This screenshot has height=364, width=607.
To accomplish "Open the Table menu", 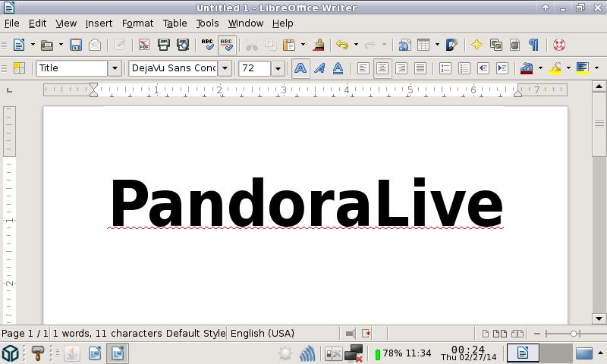I will (x=175, y=24).
